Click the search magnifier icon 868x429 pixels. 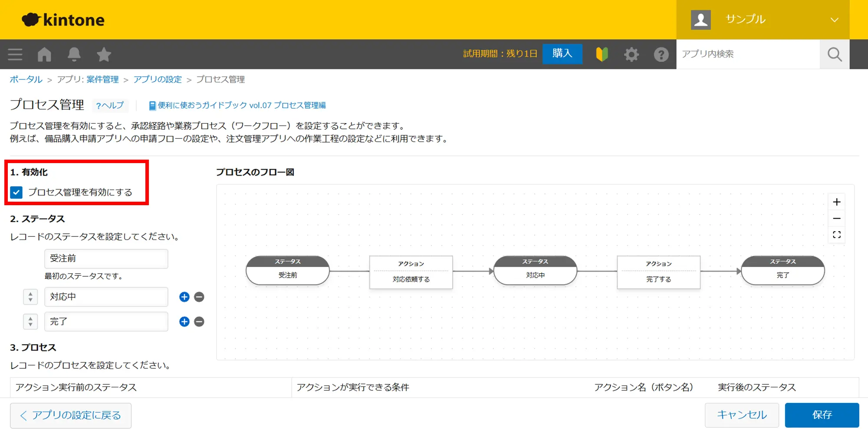tap(834, 55)
